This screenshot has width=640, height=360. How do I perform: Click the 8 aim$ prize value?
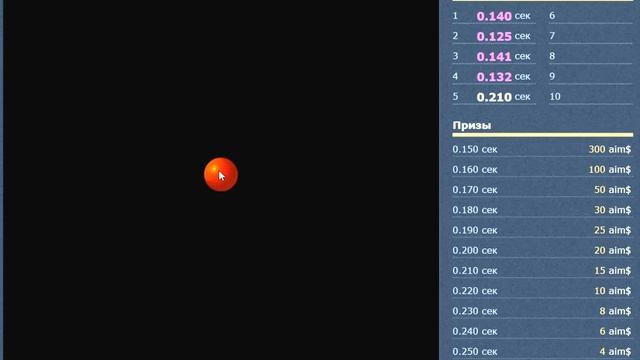(615, 311)
